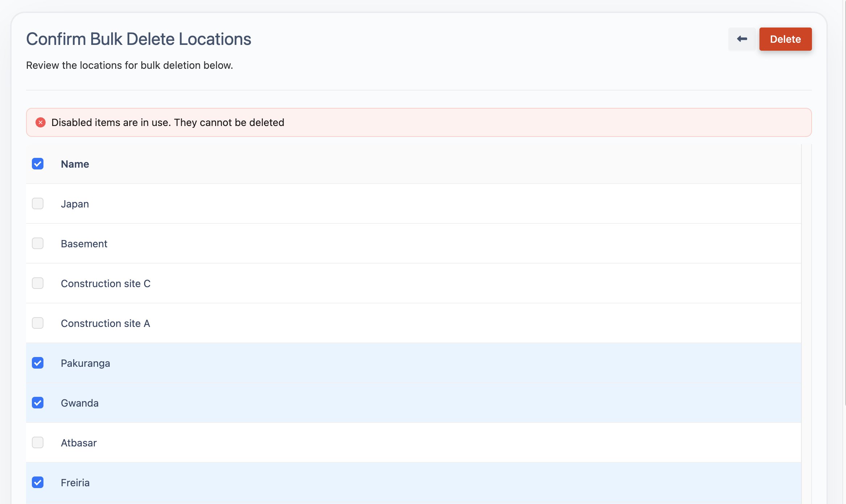Click checkbox for Construction site A

pyautogui.click(x=38, y=323)
